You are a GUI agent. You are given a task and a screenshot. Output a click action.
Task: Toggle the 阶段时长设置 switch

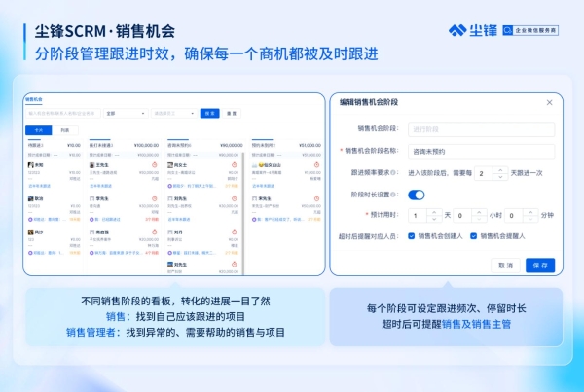pyautogui.click(x=417, y=195)
